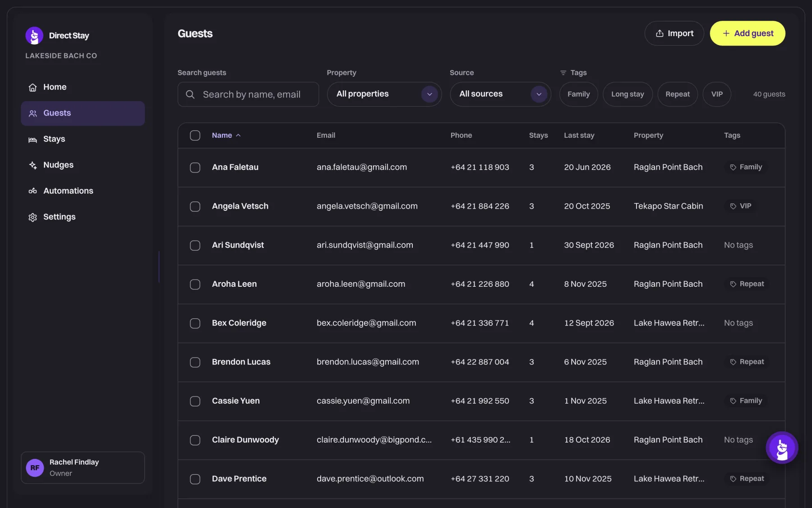The width and height of the screenshot is (812, 508).
Task: Click email dave.prentice@outlook.com
Action: 370,479
